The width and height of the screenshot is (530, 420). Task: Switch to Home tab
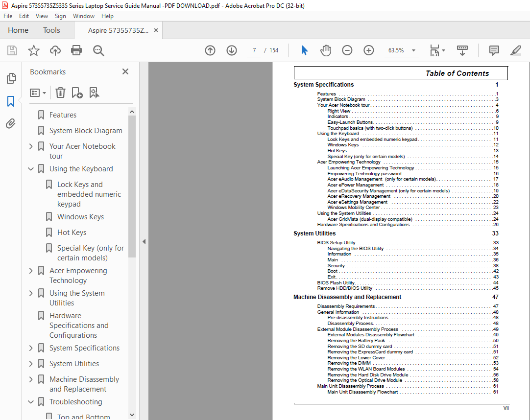coord(18,30)
